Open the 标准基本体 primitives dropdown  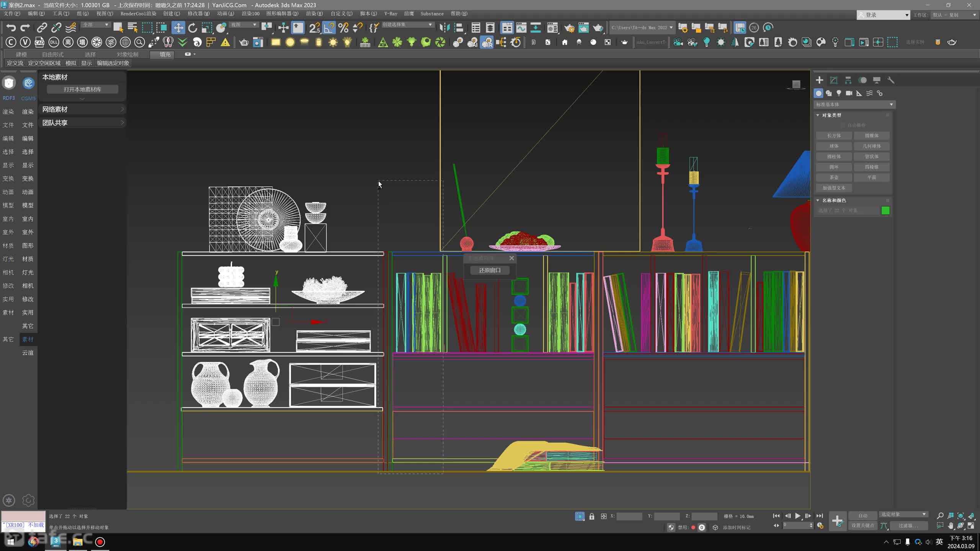(854, 104)
